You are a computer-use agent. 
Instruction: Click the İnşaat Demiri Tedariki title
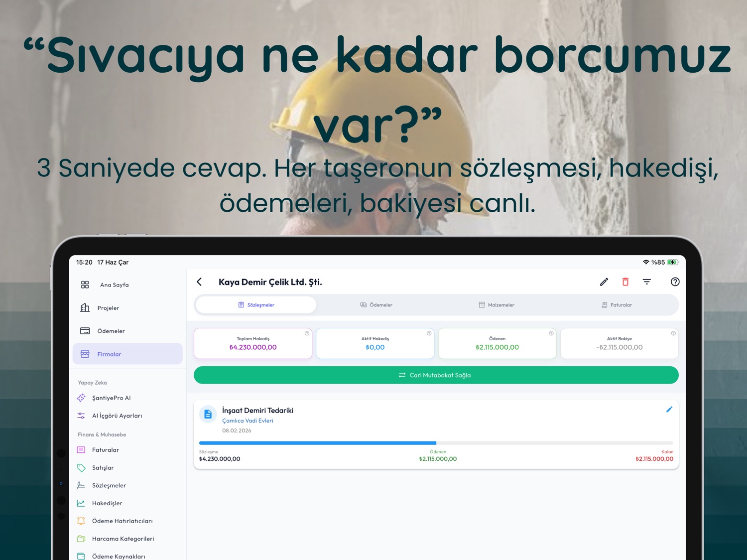click(257, 411)
